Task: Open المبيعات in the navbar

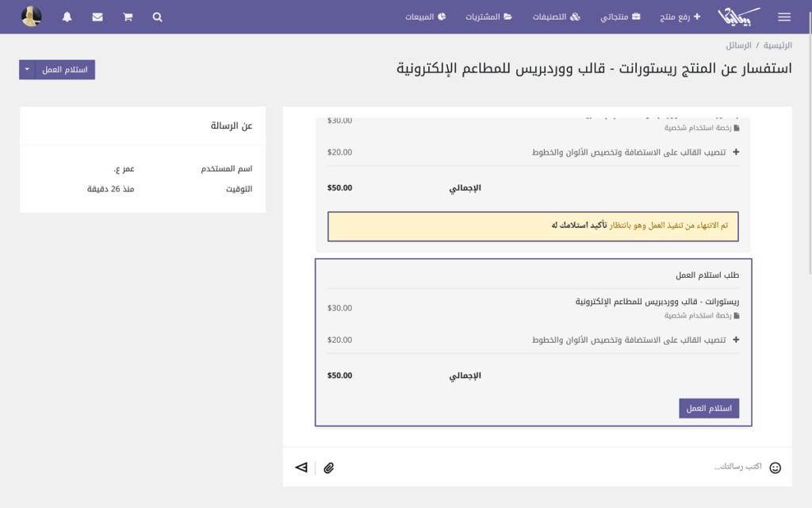Action: coord(425,17)
